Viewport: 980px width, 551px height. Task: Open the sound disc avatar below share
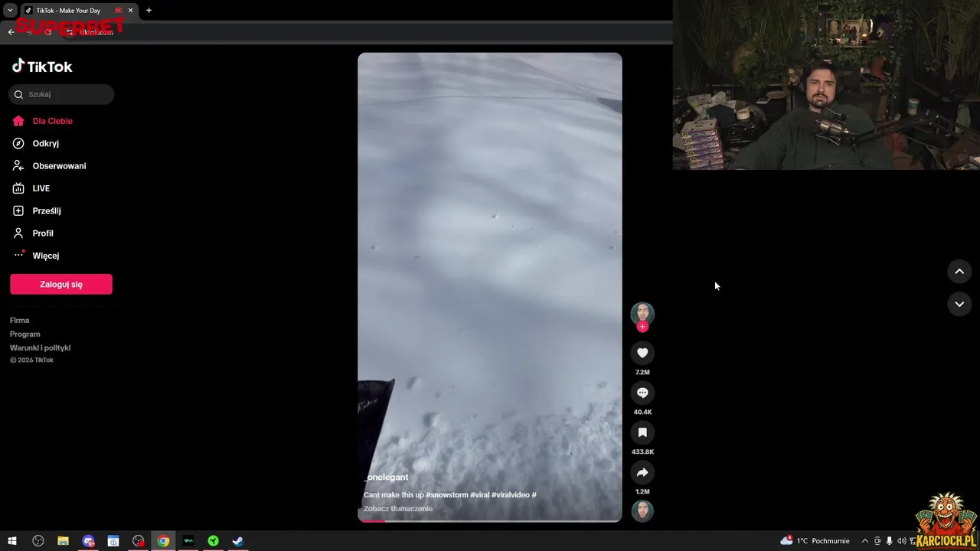pyautogui.click(x=642, y=510)
